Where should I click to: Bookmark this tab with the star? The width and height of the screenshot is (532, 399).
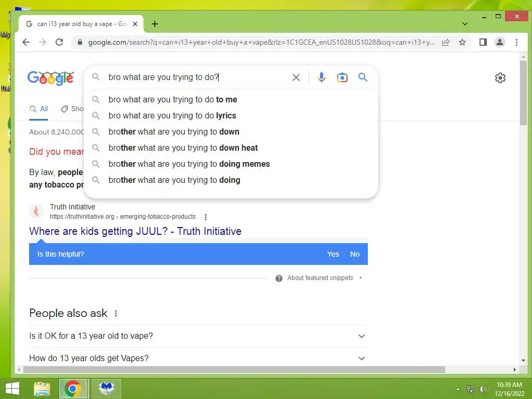click(462, 42)
